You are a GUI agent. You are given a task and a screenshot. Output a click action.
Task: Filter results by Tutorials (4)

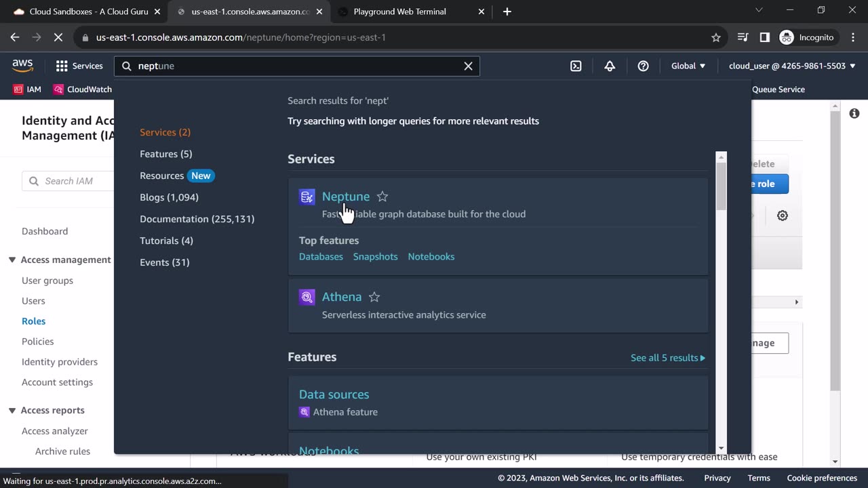tap(166, 241)
